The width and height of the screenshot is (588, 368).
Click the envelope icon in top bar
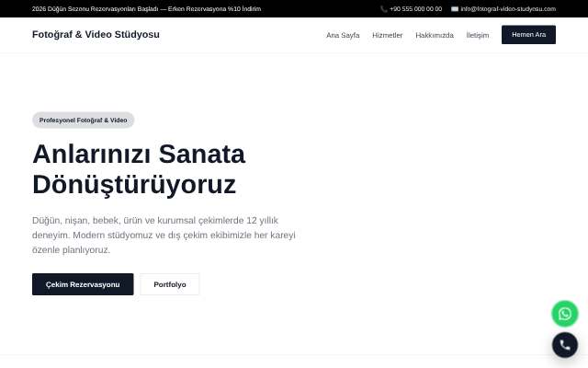click(455, 9)
